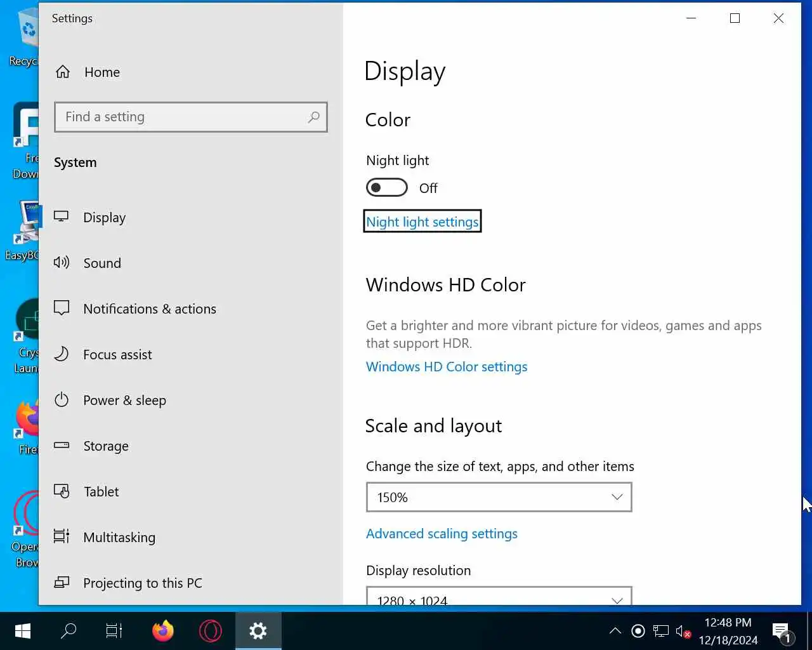The height and width of the screenshot is (650, 812).
Task: Open Multitasking settings
Action: point(191,538)
